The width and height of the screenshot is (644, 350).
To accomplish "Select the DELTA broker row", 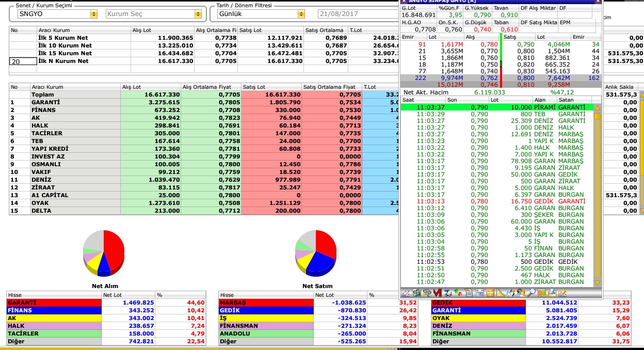I will click(203, 211).
